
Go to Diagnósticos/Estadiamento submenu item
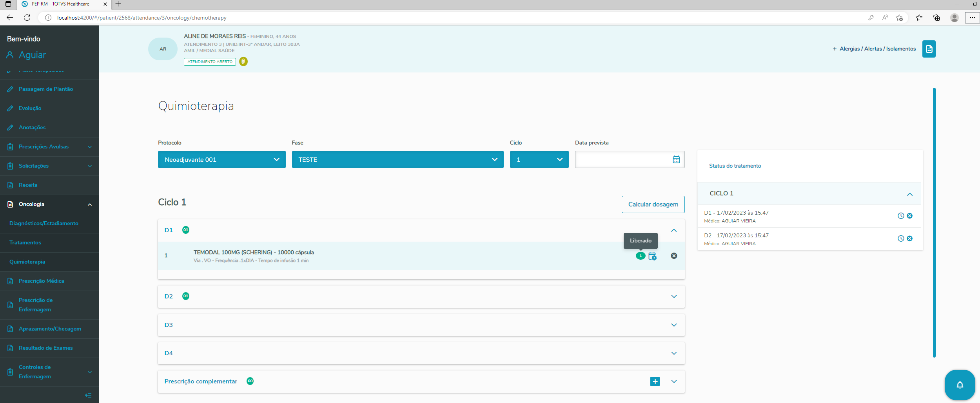click(x=49, y=224)
